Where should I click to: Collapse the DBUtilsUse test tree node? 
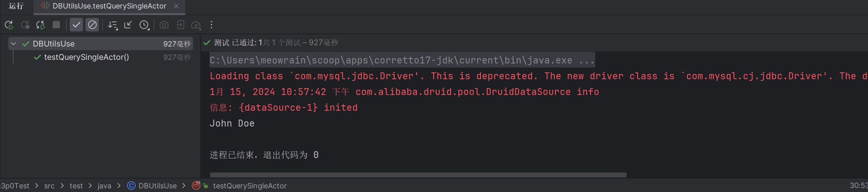[x=13, y=44]
